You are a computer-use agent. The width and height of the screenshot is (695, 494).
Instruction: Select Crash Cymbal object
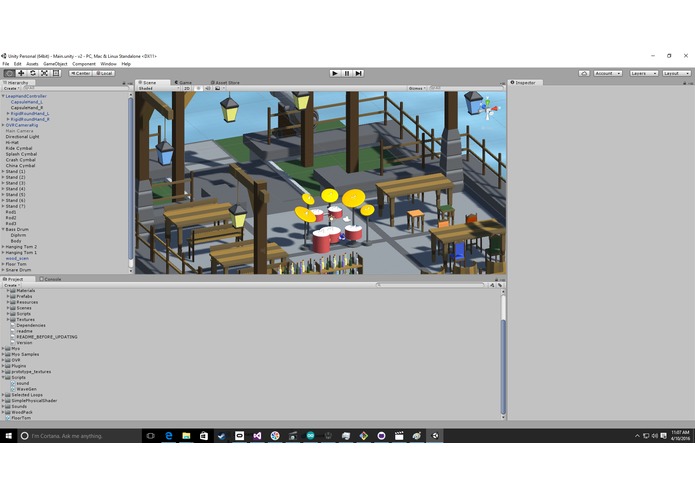tap(21, 159)
